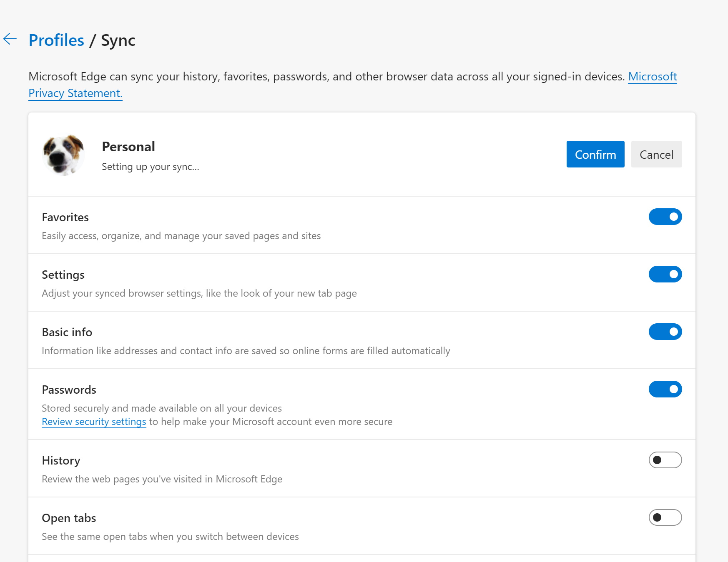This screenshot has height=562, width=728.
Task: Click 'Information like addresses and contact info' description
Action: (246, 351)
